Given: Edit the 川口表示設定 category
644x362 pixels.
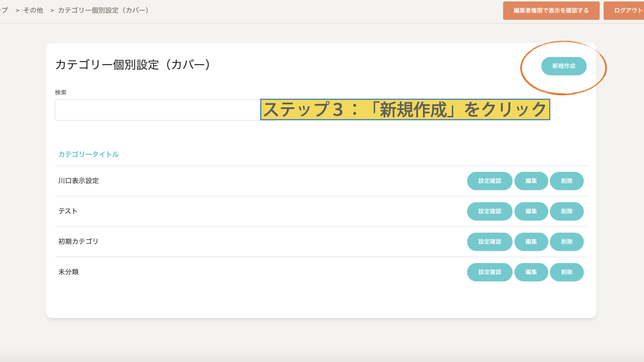Looking at the screenshot, I should coord(531,181).
